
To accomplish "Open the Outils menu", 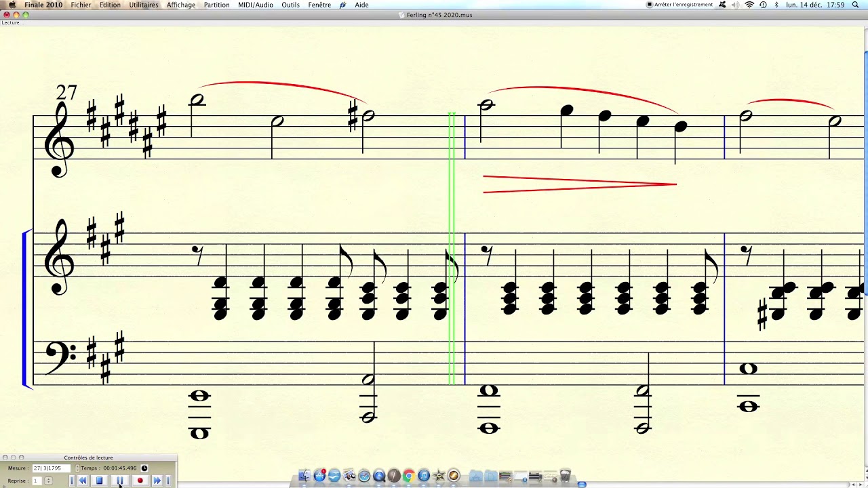I will point(291,5).
